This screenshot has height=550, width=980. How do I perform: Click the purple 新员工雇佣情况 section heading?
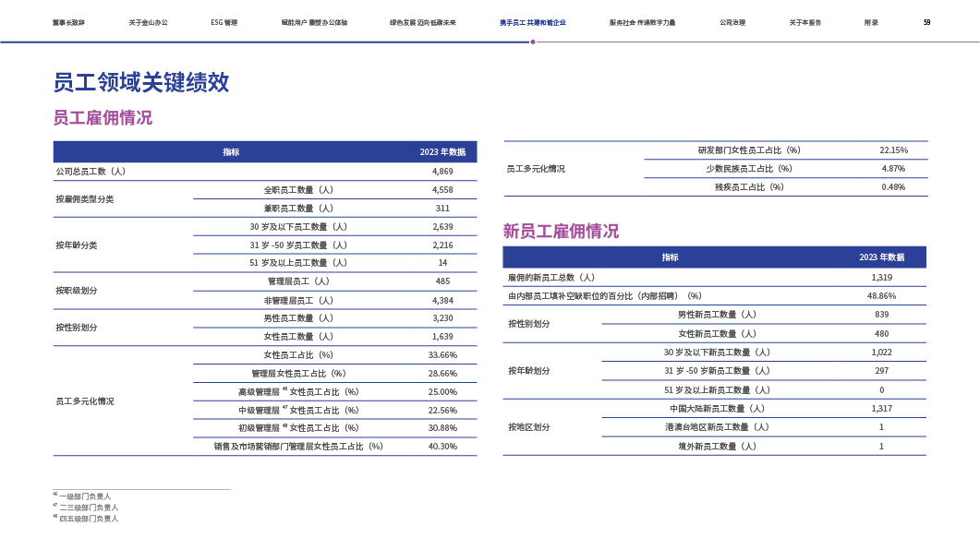coord(561,231)
